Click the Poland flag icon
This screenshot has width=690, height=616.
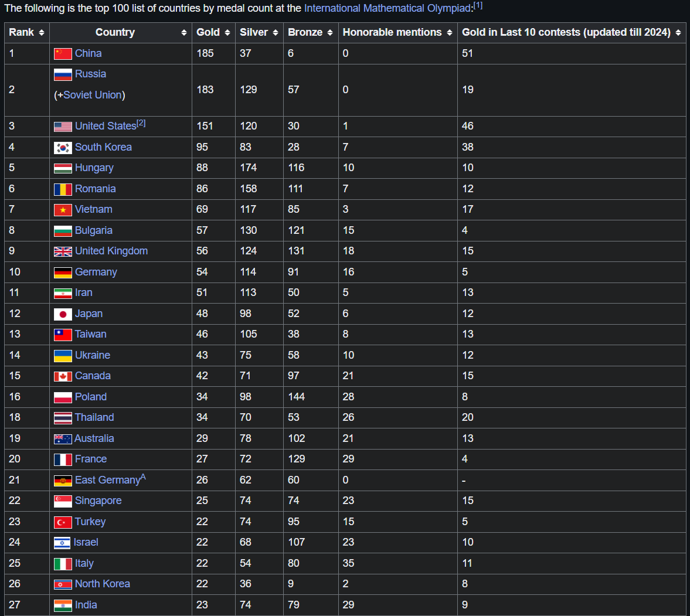pyautogui.click(x=63, y=398)
